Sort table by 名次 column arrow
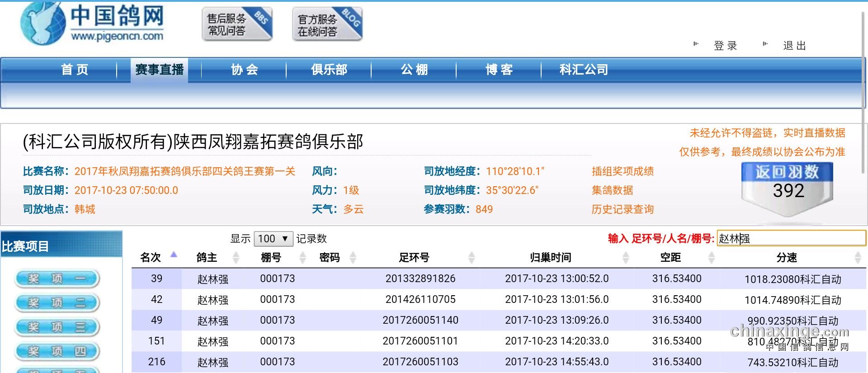This screenshot has width=868, height=373. (174, 255)
